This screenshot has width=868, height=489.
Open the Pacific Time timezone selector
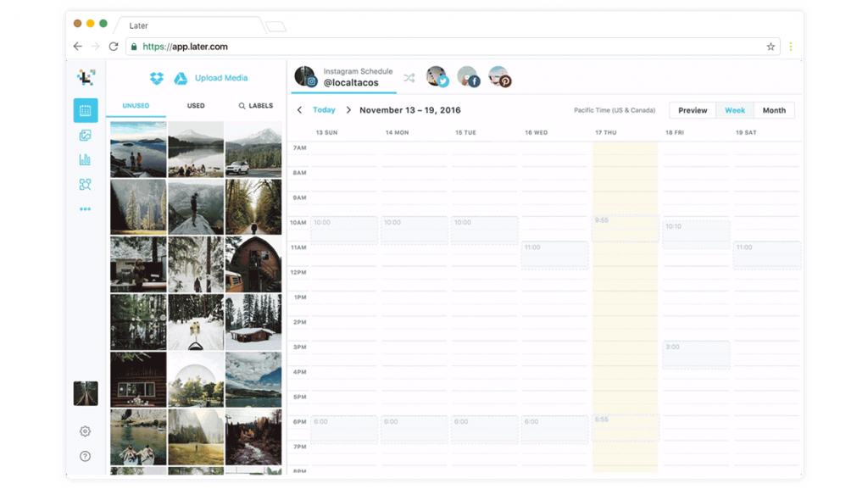(x=615, y=111)
